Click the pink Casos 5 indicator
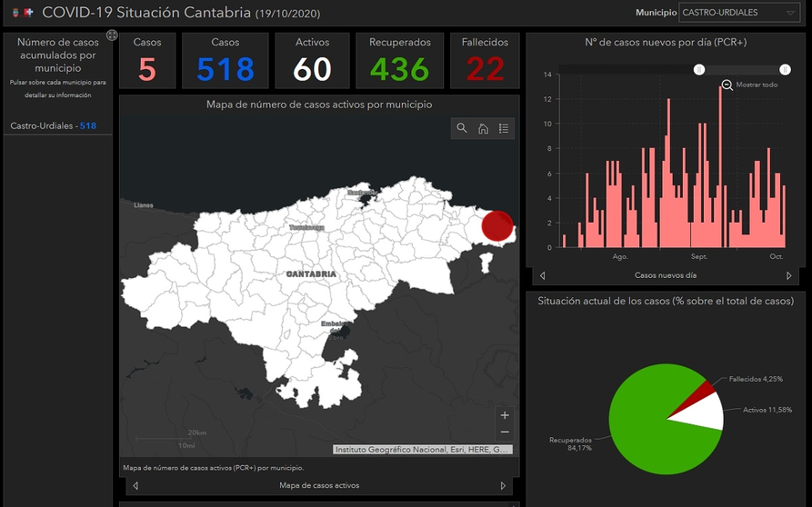Image resolution: width=812 pixels, height=507 pixels. (147, 61)
